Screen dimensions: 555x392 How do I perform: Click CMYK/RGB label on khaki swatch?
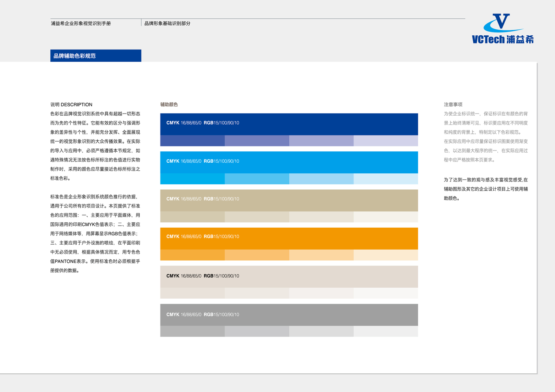pyautogui.click(x=203, y=199)
